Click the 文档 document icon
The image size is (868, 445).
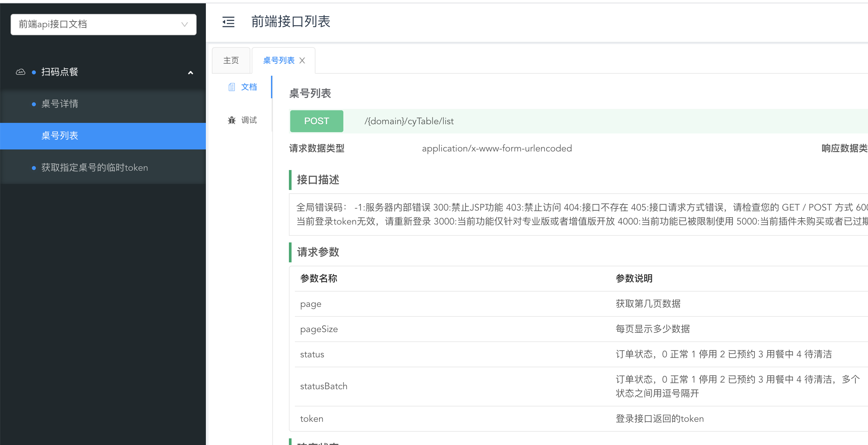231,87
